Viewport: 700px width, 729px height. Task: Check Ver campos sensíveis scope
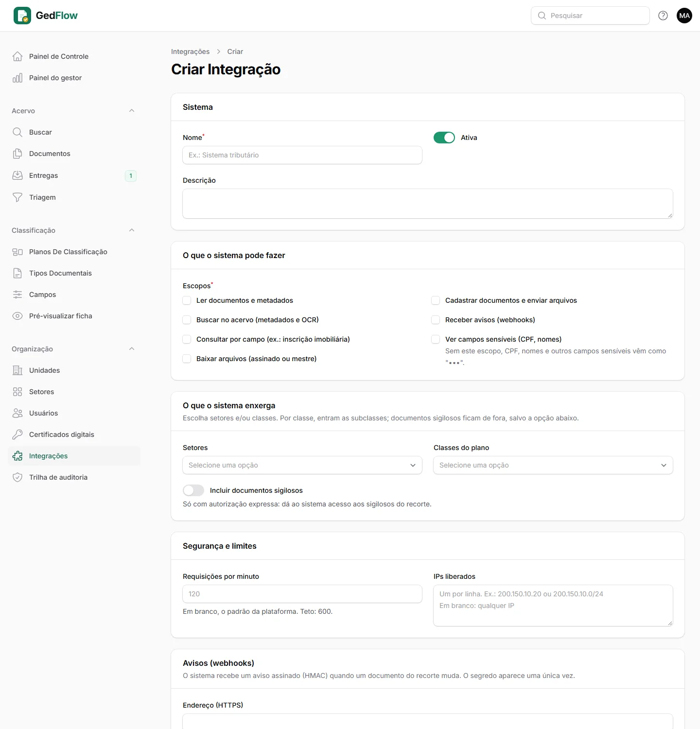tap(436, 339)
